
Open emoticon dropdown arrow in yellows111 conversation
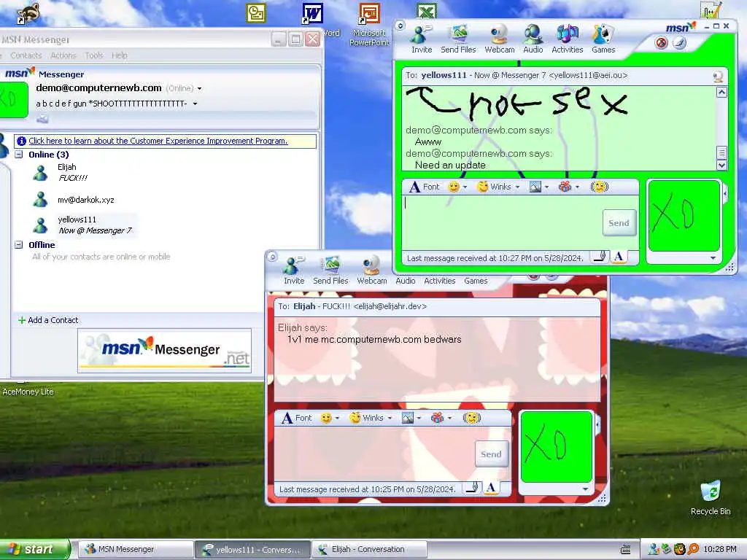465,187
